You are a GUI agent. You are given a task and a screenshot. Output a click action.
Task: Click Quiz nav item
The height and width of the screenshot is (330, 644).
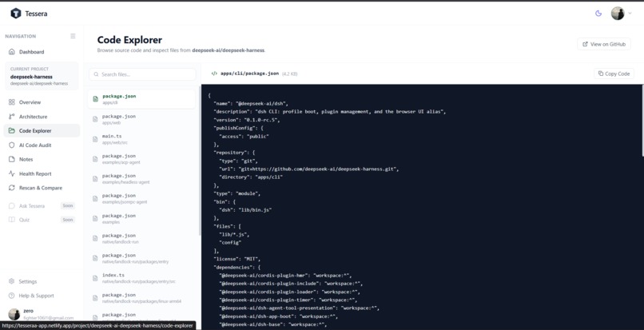[x=42, y=220]
